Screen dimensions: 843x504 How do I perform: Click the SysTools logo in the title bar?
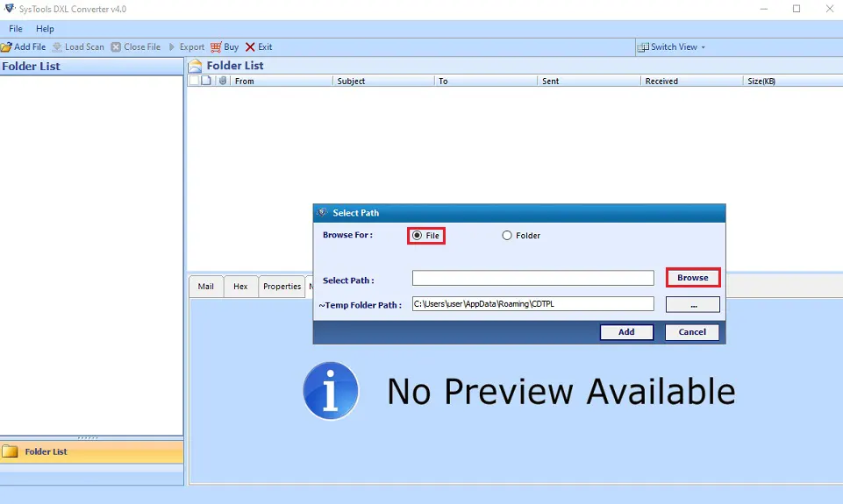[x=9, y=9]
